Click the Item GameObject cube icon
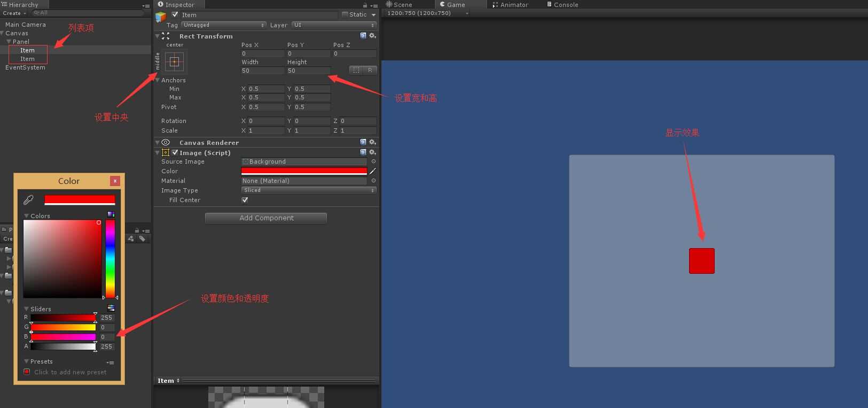The height and width of the screenshot is (408, 868). (161, 17)
